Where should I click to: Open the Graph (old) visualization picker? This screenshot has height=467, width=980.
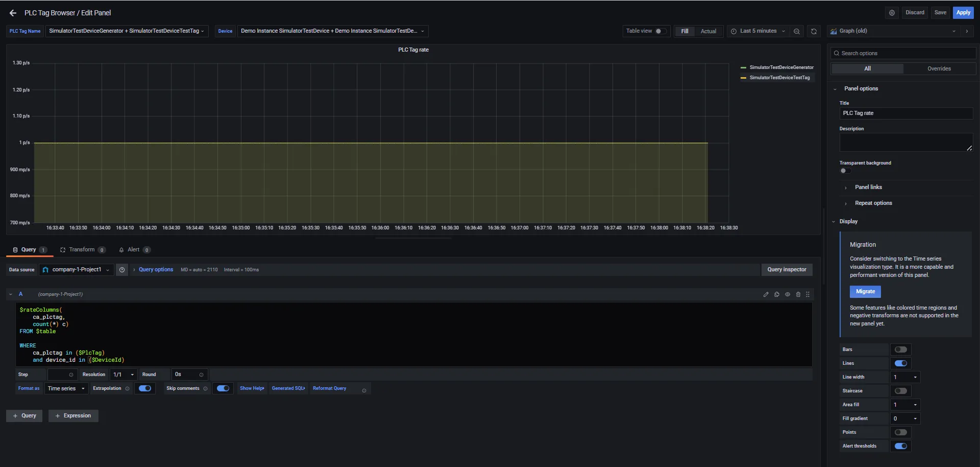(x=893, y=31)
